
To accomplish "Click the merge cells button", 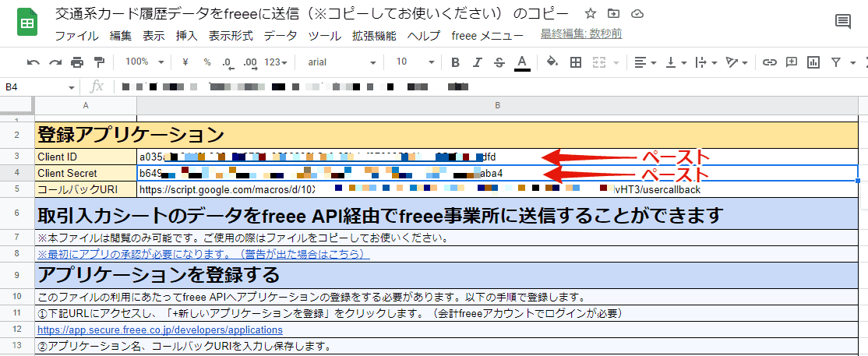I will pyautogui.click(x=599, y=62).
